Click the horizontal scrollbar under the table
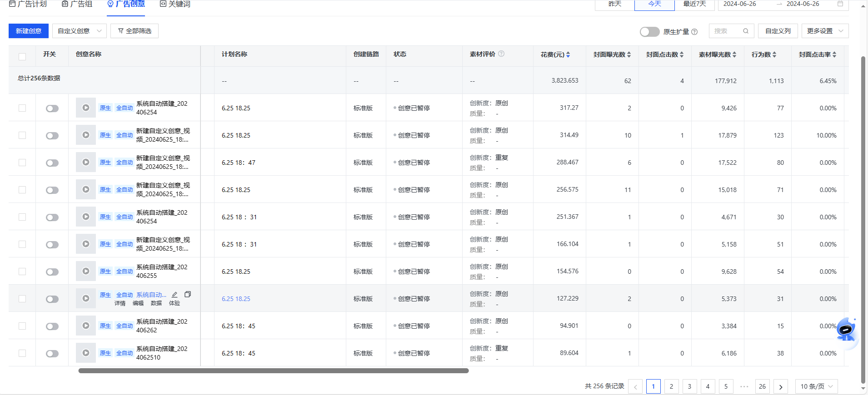Viewport: 868px width, 395px height. pyautogui.click(x=273, y=371)
